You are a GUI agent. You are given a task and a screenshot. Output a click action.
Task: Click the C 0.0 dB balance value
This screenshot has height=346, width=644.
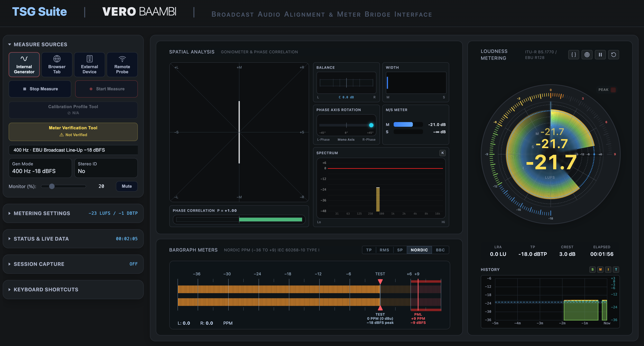[346, 97]
